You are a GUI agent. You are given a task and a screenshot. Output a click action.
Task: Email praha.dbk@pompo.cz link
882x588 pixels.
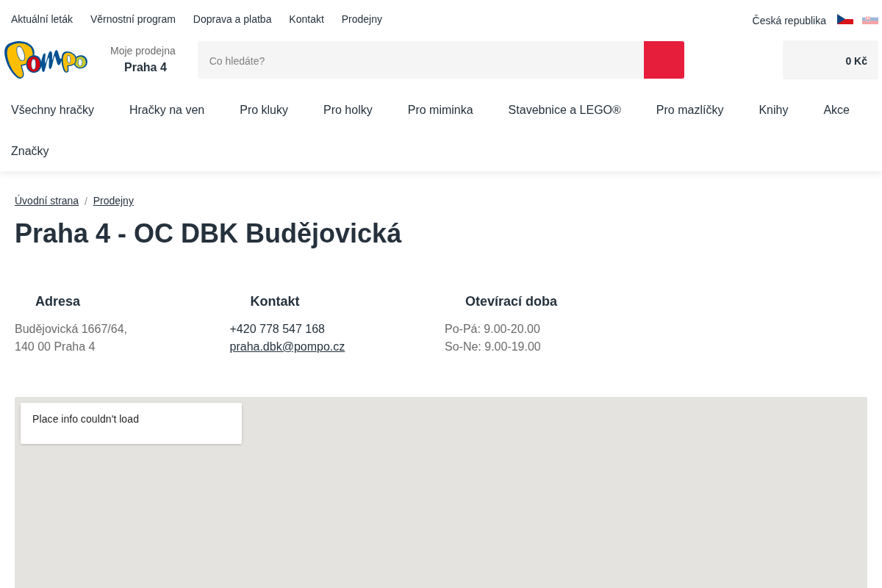[x=287, y=347]
